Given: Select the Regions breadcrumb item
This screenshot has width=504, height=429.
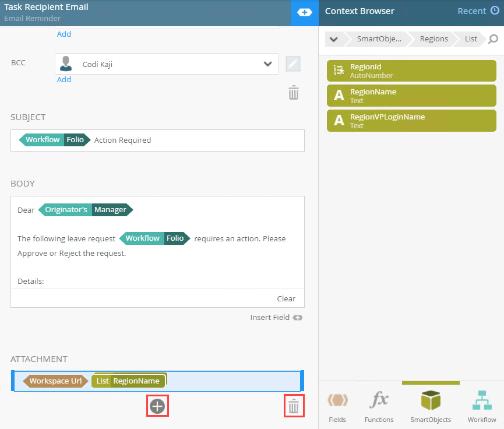Looking at the screenshot, I should pos(433,39).
